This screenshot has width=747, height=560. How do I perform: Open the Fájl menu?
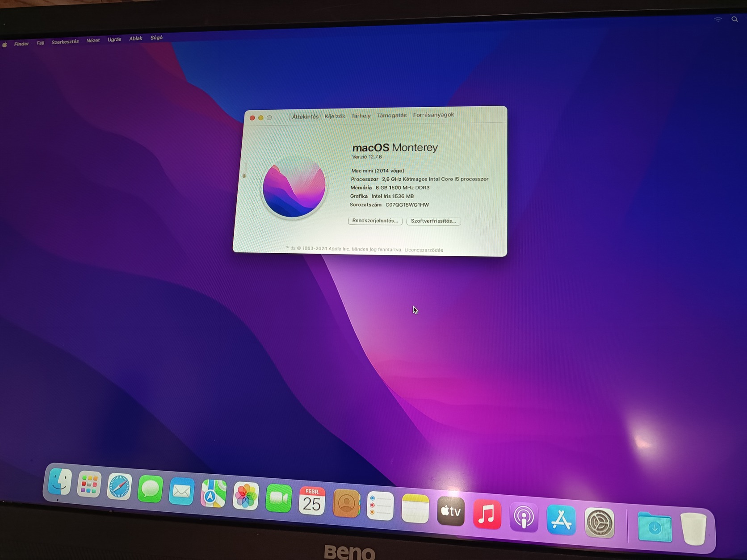pyautogui.click(x=41, y=43)
